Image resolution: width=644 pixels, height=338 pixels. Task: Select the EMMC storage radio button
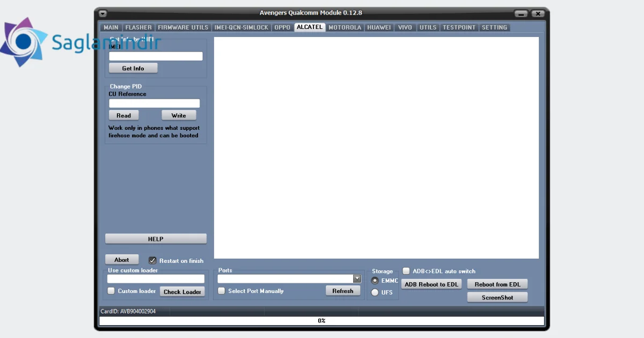(x=375, y=281)
